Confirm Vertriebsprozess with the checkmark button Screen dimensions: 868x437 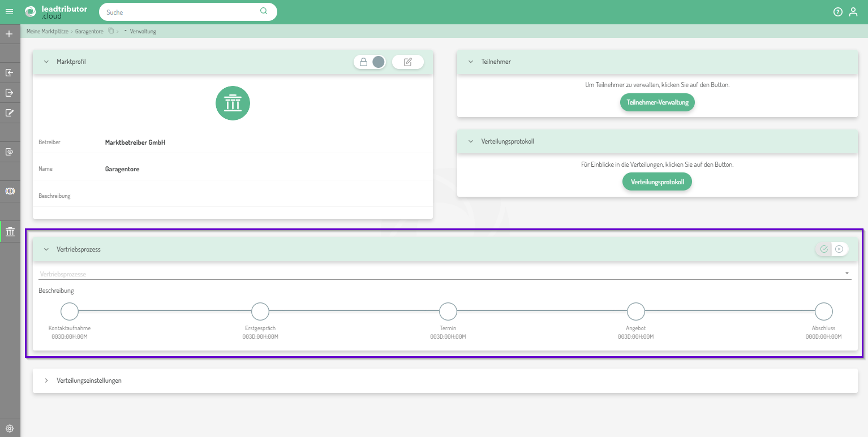[x=824, y=249]
